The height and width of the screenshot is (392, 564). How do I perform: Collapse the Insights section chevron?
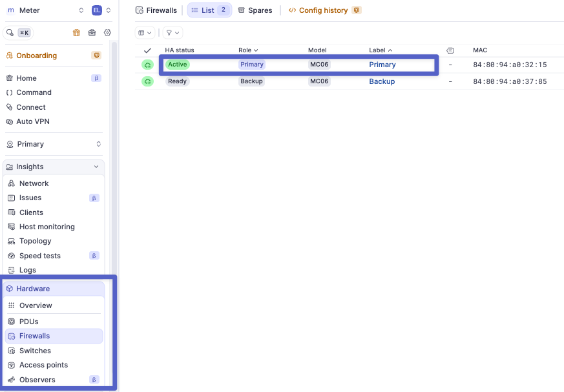click(x=97, y=167)
